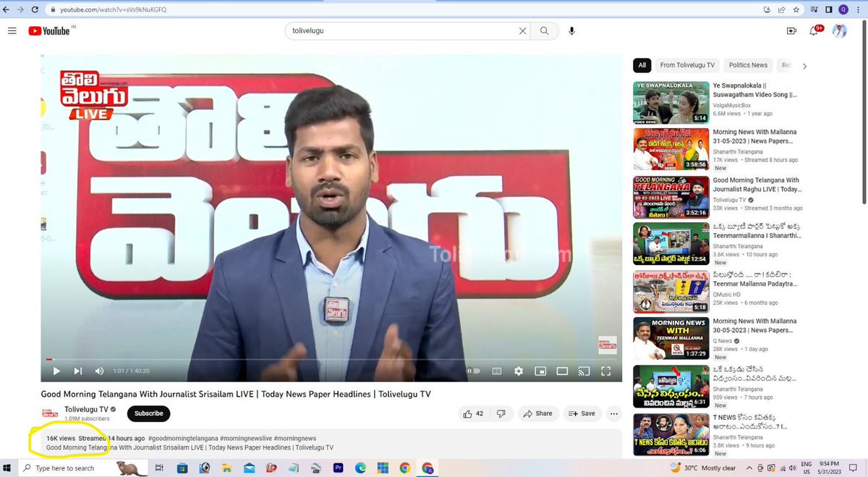Open 30°C Mostly clear weather widget

pyautogui.click(x=703, y=468)
